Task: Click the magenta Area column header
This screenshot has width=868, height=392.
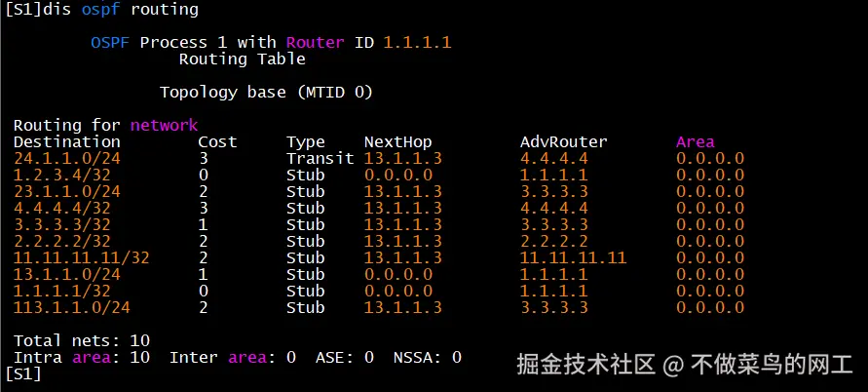Action: 695,141
